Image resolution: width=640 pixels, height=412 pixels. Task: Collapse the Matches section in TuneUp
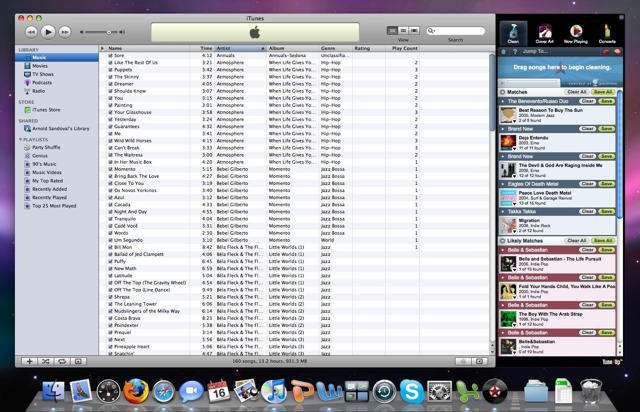(504, 91)
